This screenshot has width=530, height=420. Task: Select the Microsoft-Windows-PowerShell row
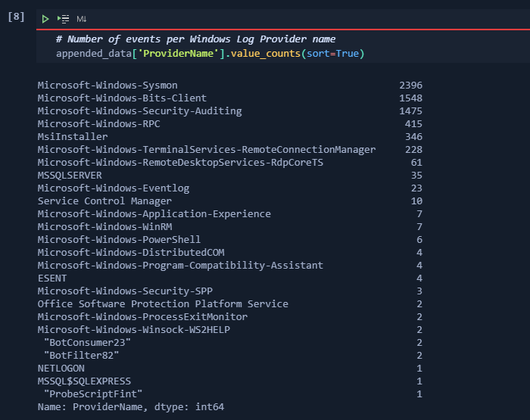tap(230, 239)
